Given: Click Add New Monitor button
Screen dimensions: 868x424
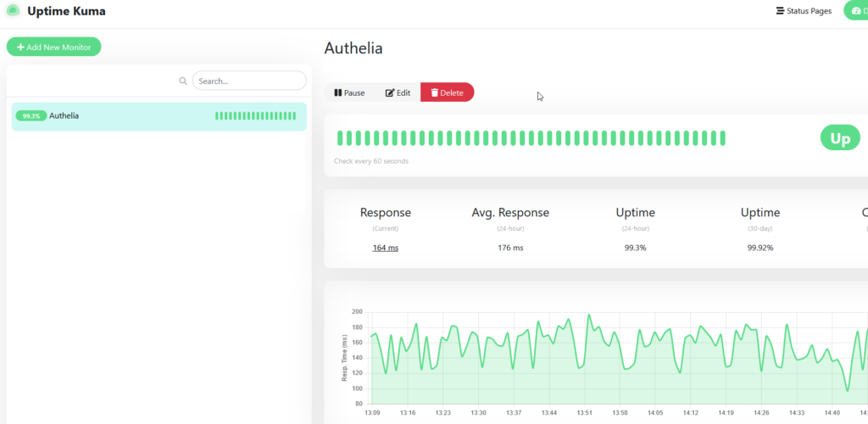Looking at the screenshot, I should (x=53, y=47).
